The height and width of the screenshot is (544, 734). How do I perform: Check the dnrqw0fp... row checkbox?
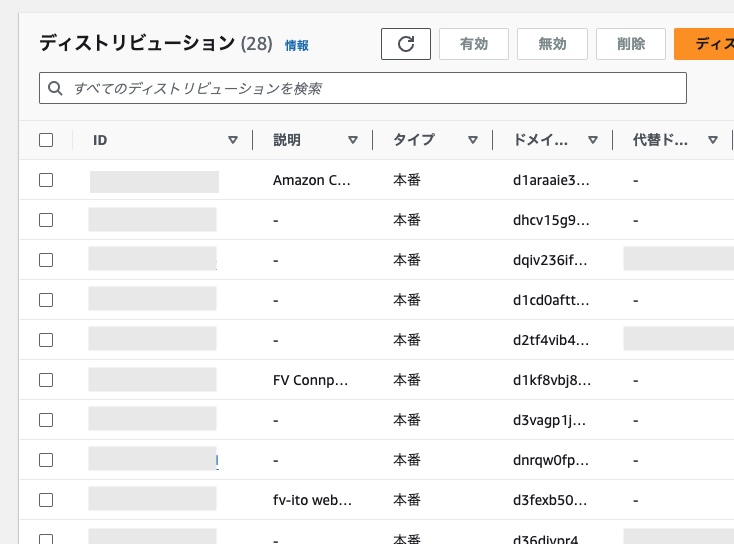tap(46, 460)
